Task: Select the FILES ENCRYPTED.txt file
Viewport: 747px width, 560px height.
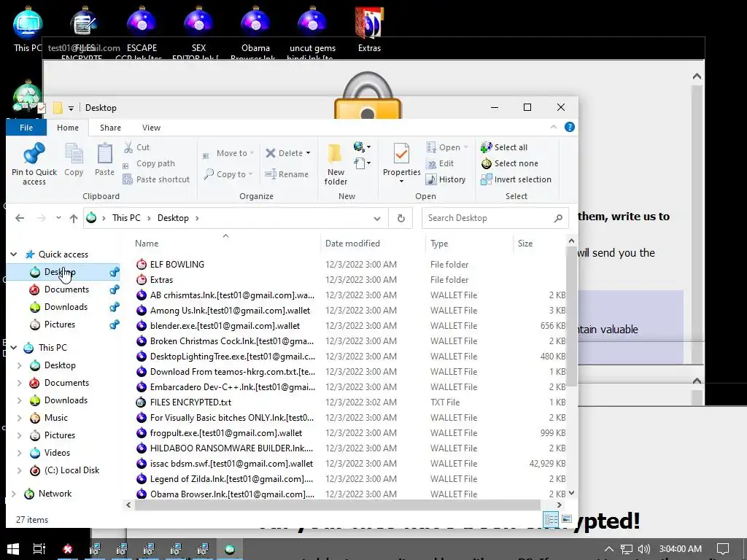Action: pyautogui.click(x=190, y=402)
